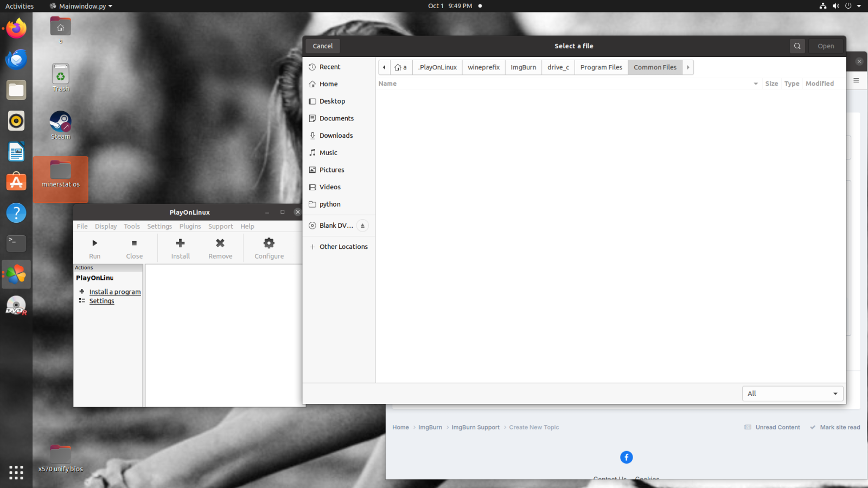Eject the Blank DVD drive
868x488 pixels.
point(362,226)
